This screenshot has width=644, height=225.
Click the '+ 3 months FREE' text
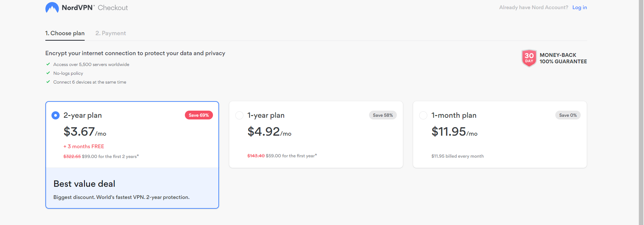pos(84,146)
